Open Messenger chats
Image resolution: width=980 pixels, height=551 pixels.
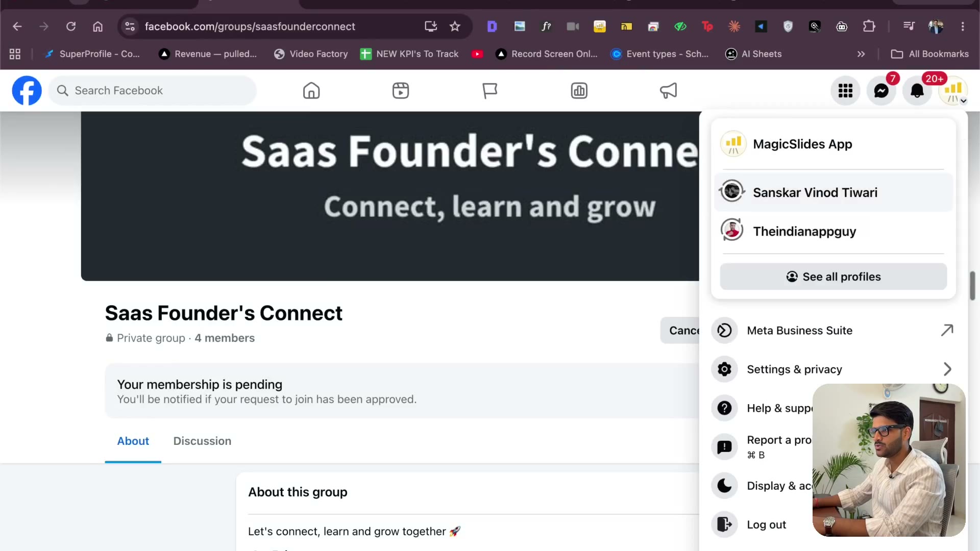pos(881,91)
